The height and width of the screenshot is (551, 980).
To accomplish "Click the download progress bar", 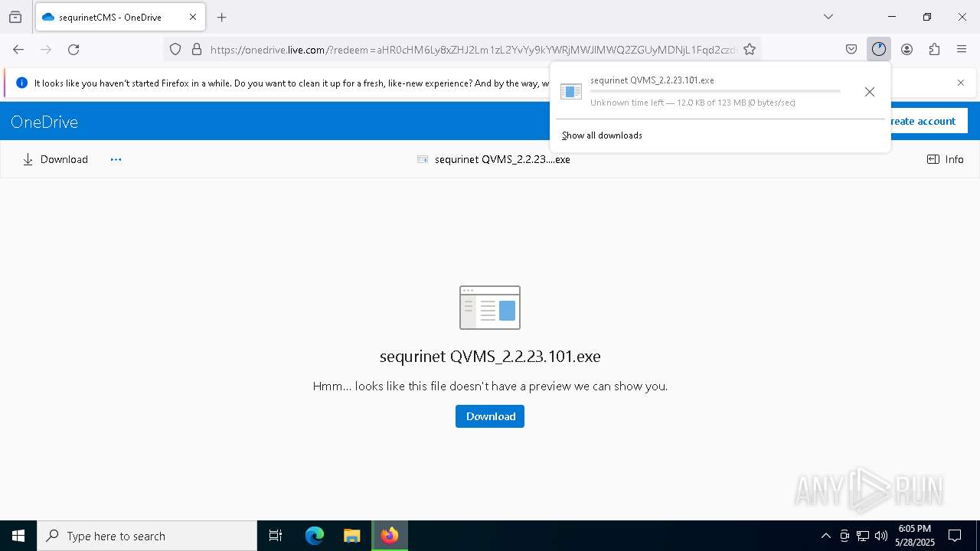I will point(715,91).
